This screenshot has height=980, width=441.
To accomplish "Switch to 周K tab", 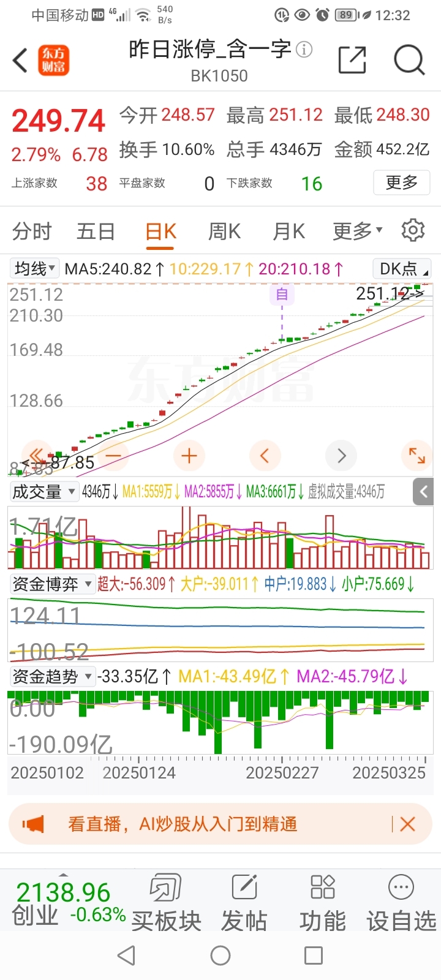I will coord(224,232).
